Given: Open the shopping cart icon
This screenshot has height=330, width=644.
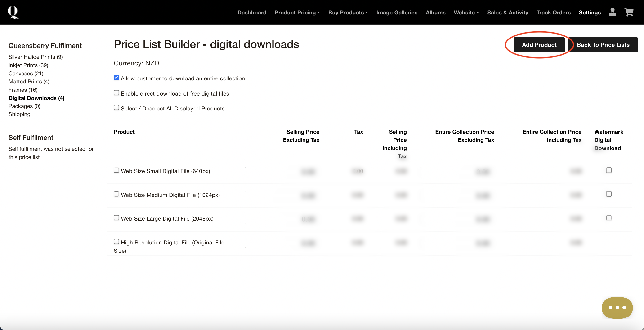Looking at the screenshot, I should 629,12.
